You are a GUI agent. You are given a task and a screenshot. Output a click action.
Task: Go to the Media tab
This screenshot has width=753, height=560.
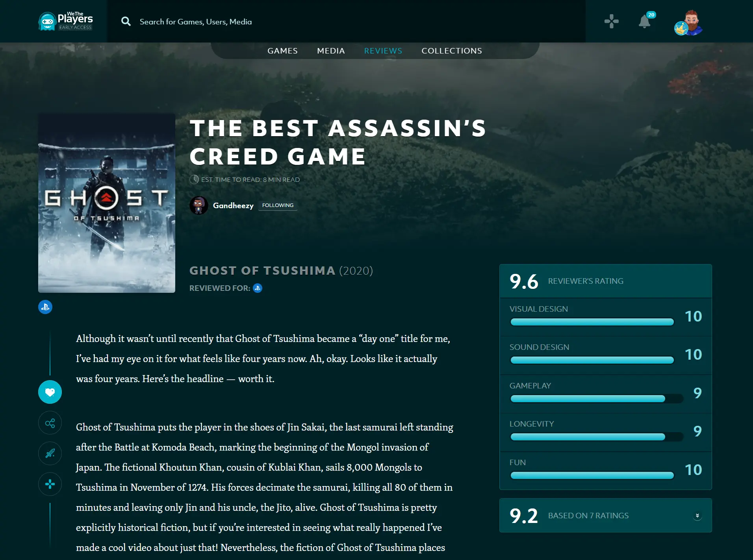click(x=331, y=51)
